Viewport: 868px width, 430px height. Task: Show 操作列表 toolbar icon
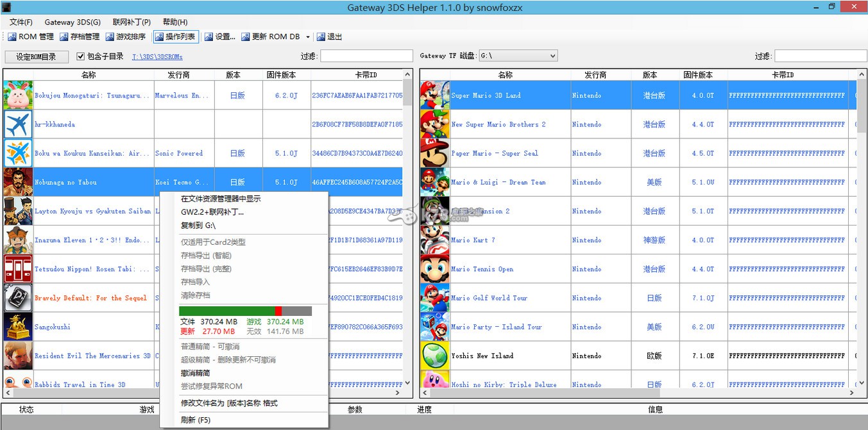pyautogui.click(x=159, y=37)
